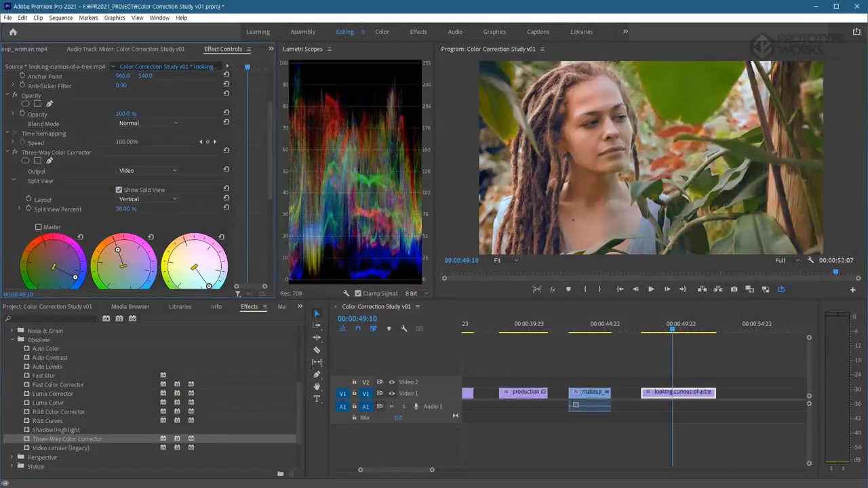Select the Pen tool
This screenshot has height=488, width=868.
(317, 374)
